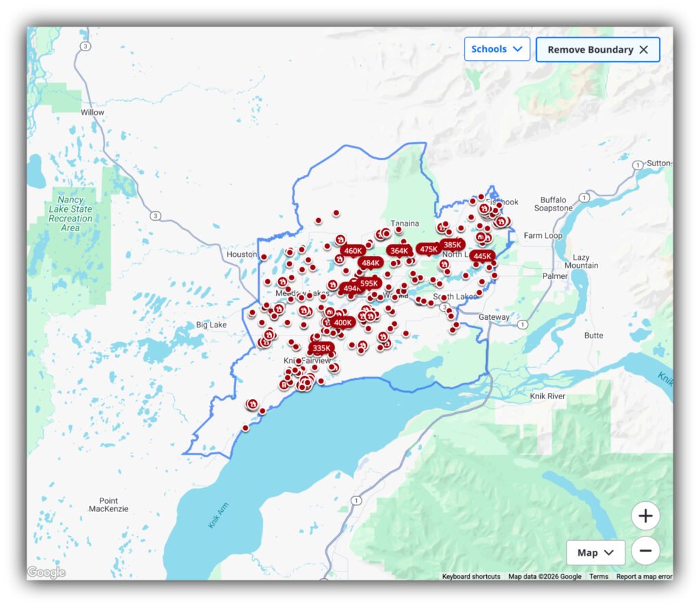Select the 385K price marker
This screenshot has height=607, width=700.
(452, 245)
